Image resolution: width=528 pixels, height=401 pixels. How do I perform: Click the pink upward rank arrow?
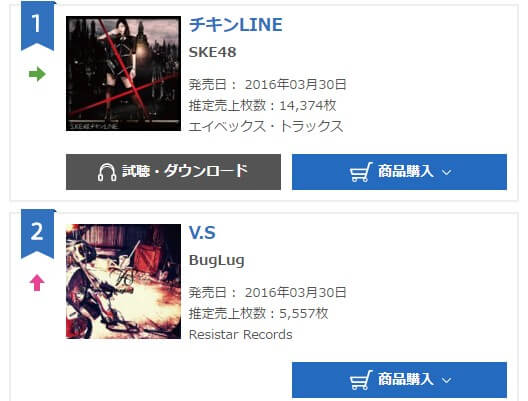37,282
